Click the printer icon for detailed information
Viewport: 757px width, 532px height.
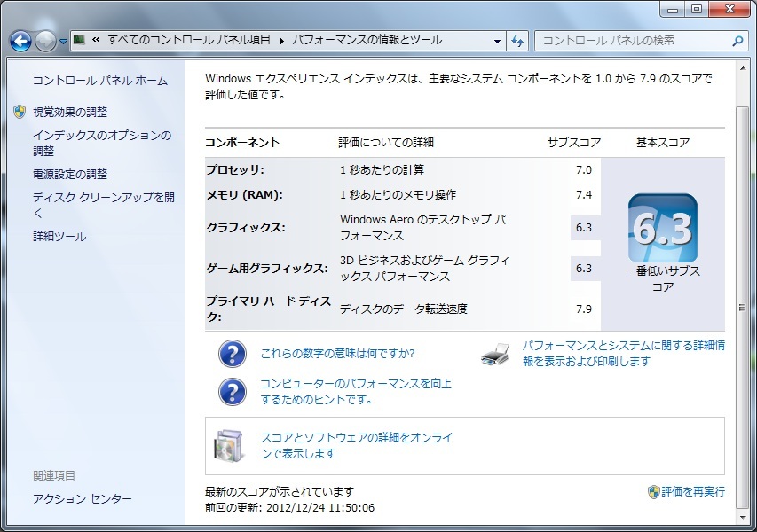[495, 354]
